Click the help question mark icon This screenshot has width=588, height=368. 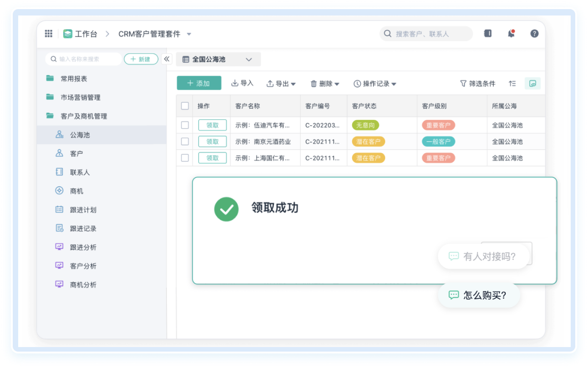(x=534, y=33)
